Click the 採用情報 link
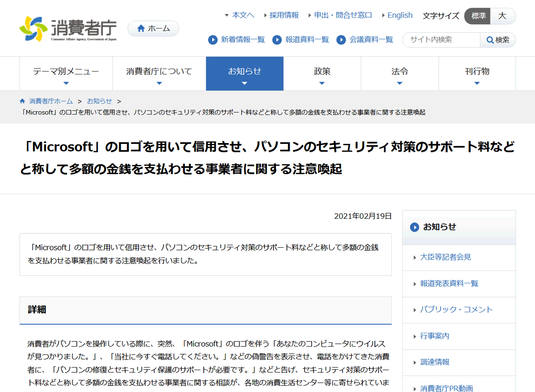This screenshot has width=535, height=392. pyautogui.click(x=284, y=15)
